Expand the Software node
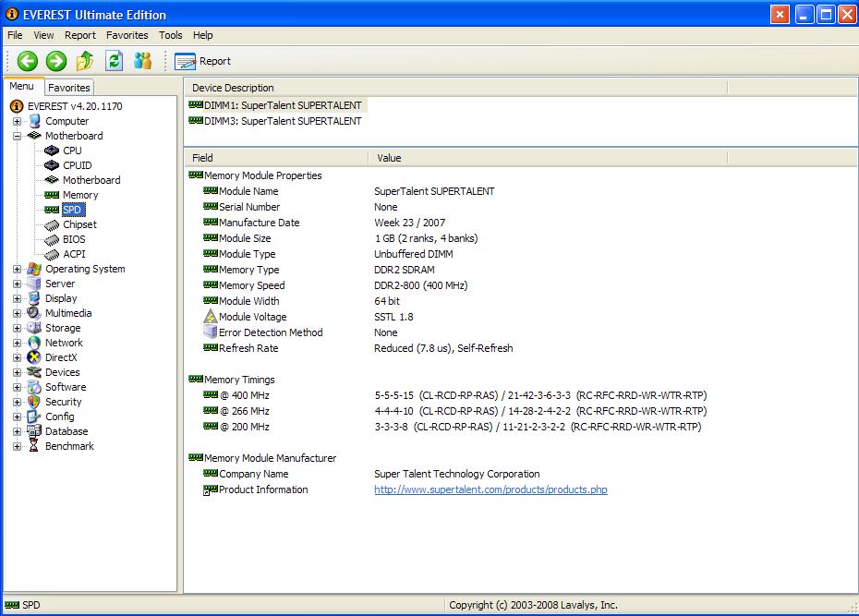859x616 pixels. point(17,387)
